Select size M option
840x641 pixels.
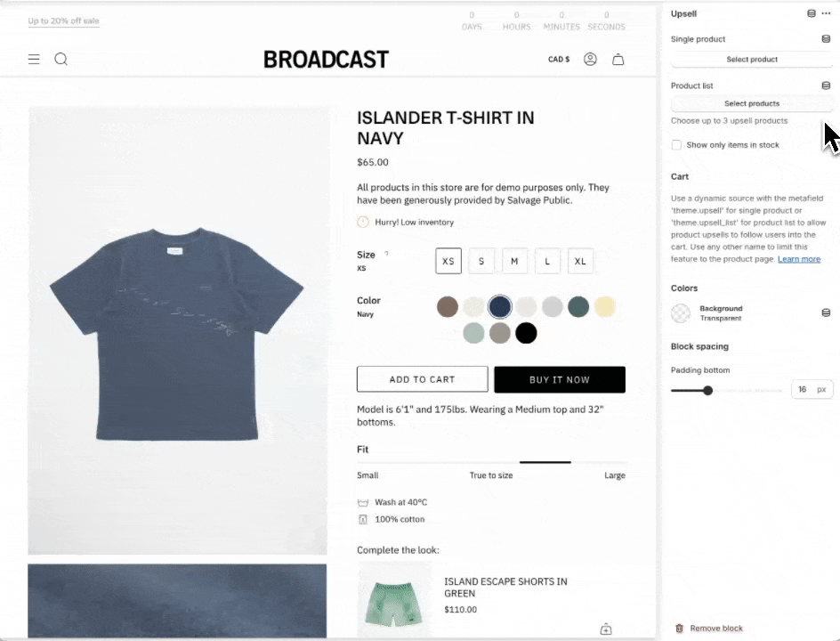[514, 261]
